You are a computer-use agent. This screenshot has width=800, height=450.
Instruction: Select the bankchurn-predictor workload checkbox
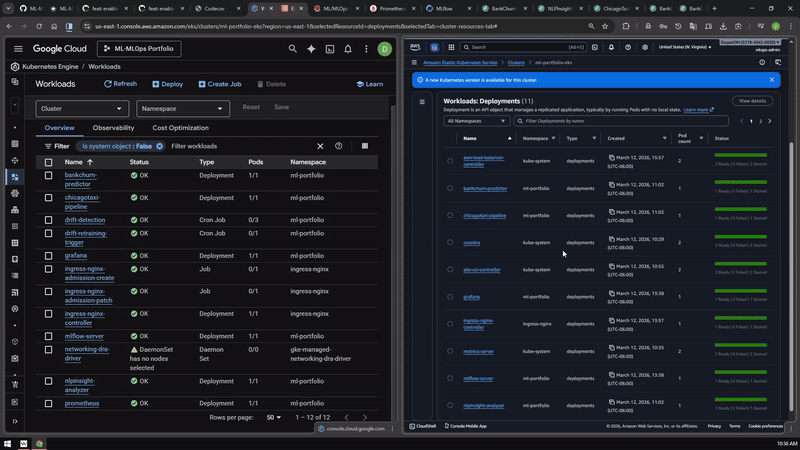(x=48, y=176)
